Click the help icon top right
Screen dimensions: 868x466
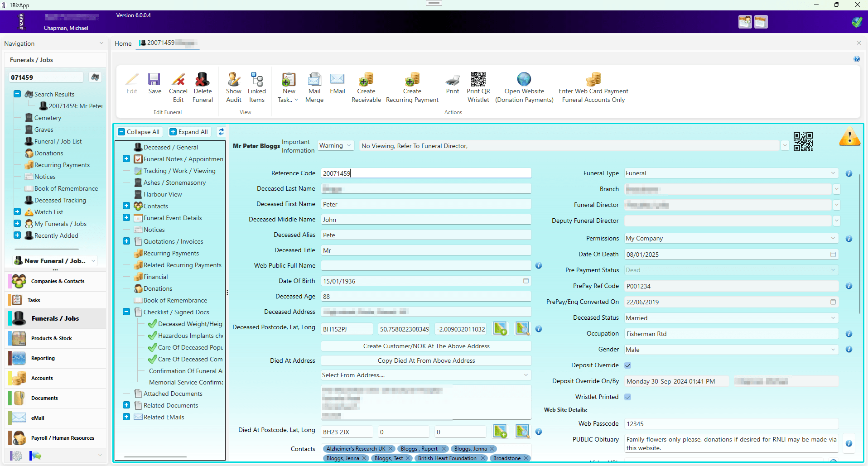tap(857, 59)
